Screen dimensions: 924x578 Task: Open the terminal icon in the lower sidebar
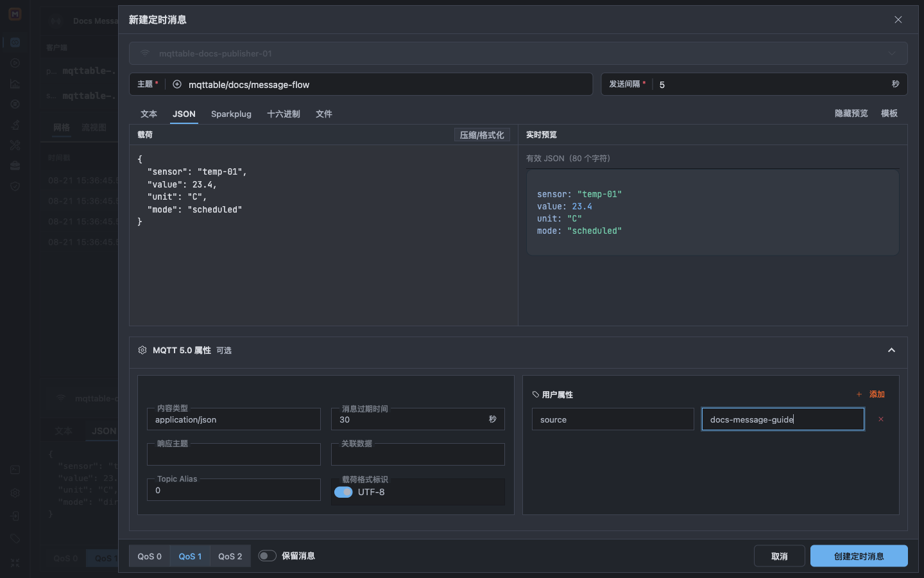(x=15, y=470)
